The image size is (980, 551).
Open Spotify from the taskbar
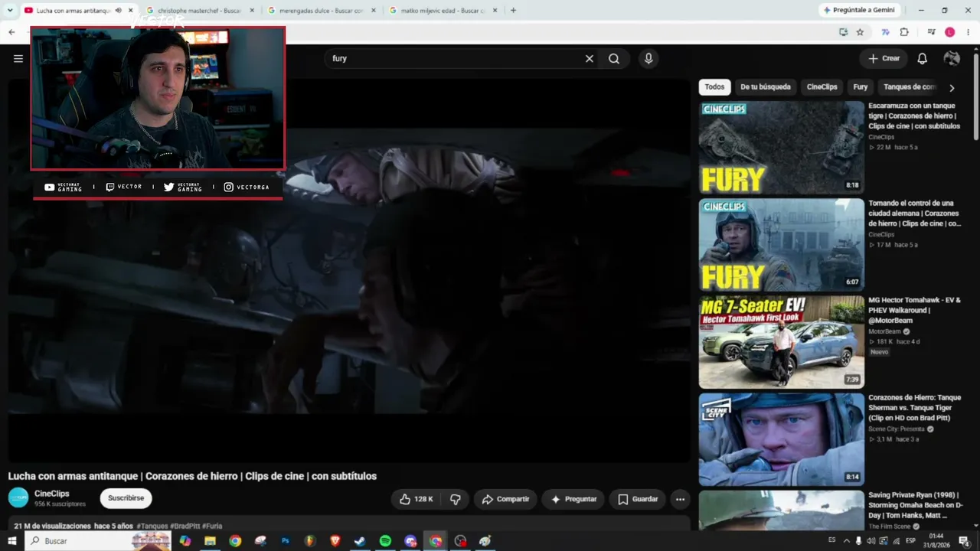[x=385, y=541]
